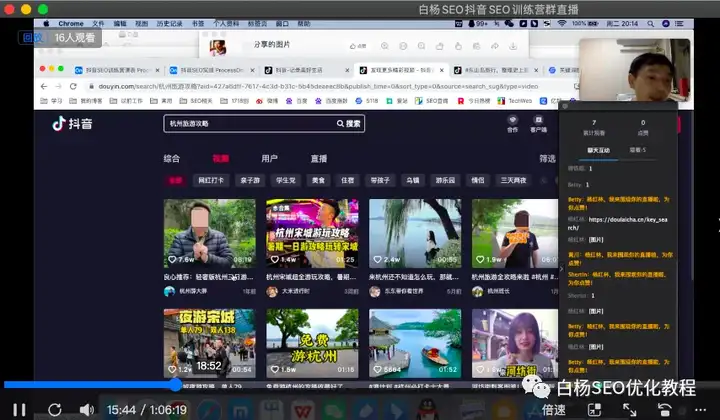Select the 带孩子 filter chip
This screenshot has width=720, height=420.
pyautogui.click(x=380, y=180)
